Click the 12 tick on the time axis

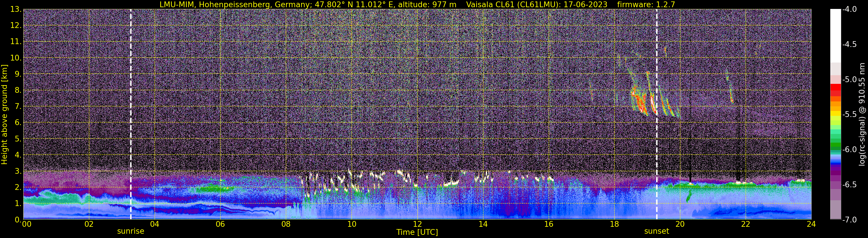click(417, 224)
